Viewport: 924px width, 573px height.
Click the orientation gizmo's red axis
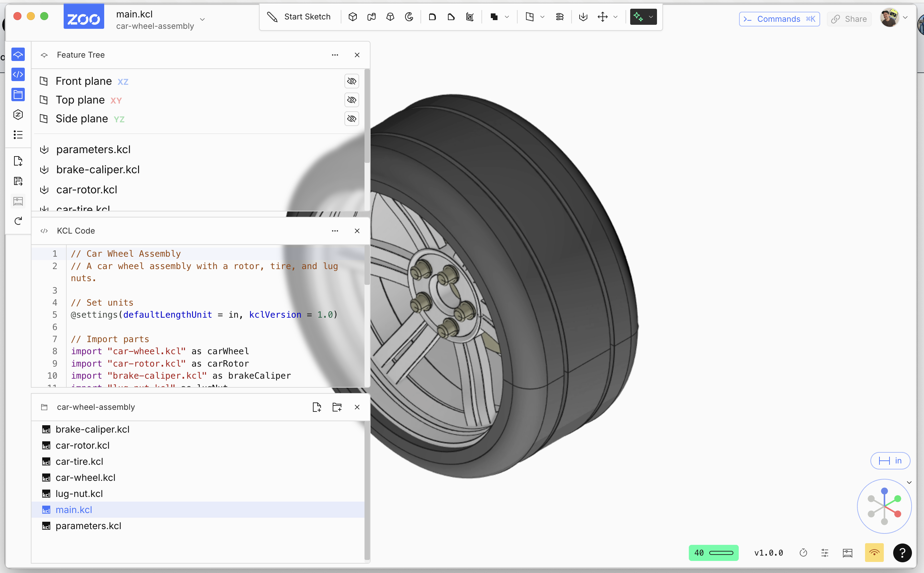click(898, 514)
